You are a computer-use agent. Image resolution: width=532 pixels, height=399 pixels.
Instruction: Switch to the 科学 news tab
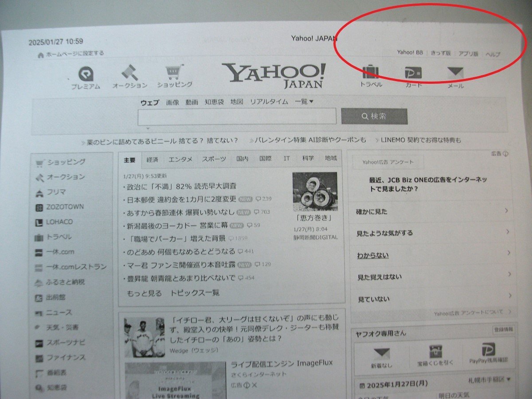click(308, 158)
